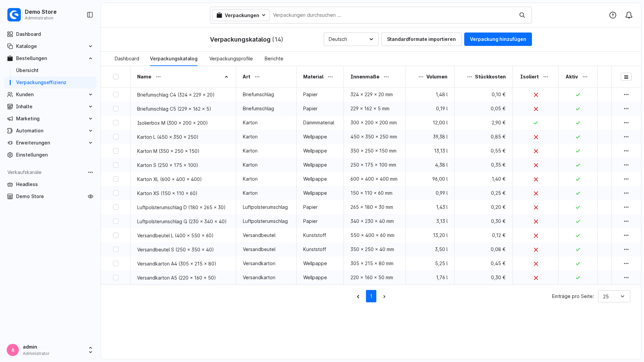Switch to the Verpackungsprofile tab
644x362 pixels.
[x=231, y=59]
